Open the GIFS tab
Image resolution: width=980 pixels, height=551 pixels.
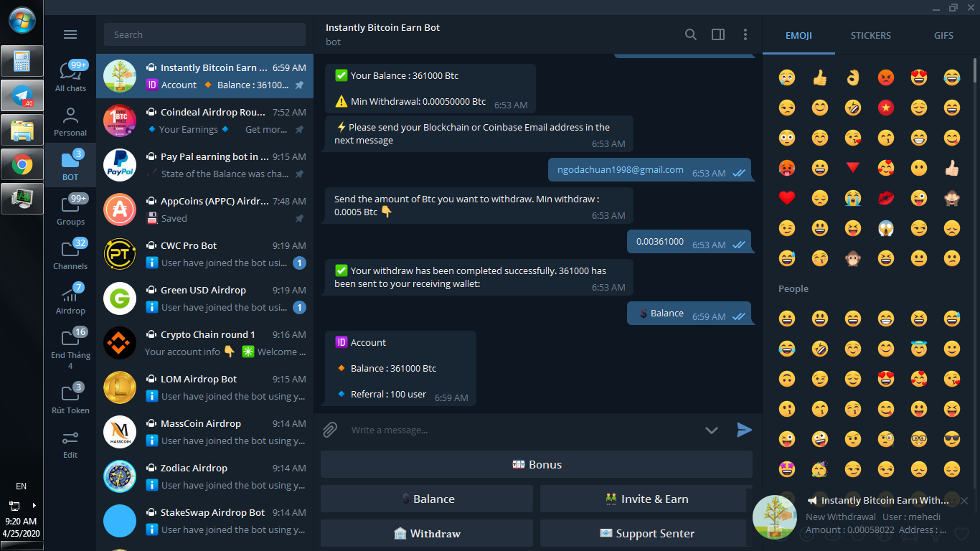[x=943, y=36]
